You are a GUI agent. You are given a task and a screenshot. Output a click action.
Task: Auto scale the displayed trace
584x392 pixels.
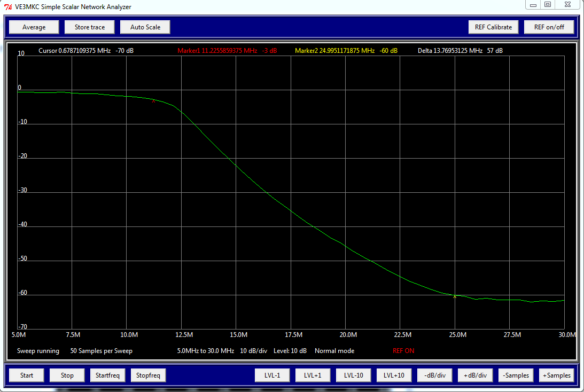click(145, 27)
